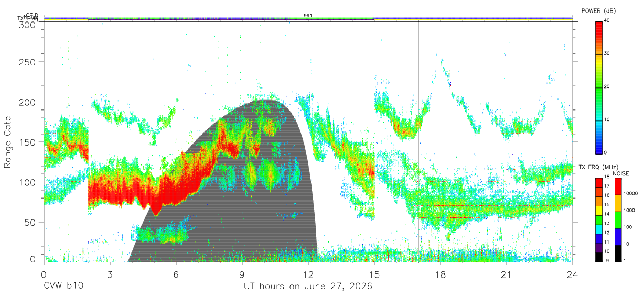Pick the green swatch in NOISE legend

pyautogui.click(x=618, y=220)
